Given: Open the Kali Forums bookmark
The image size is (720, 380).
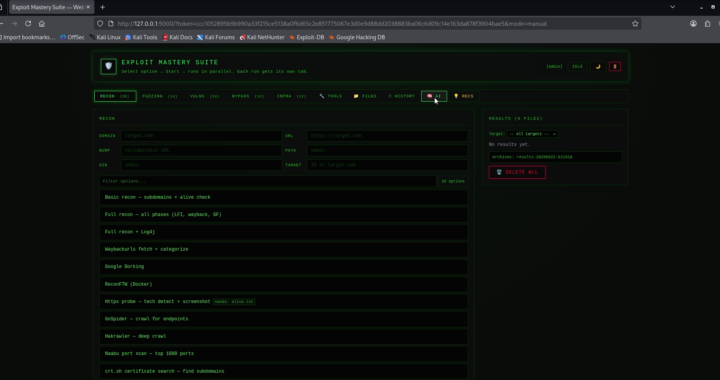Looking at the screenshot, I should pos(216,37).
